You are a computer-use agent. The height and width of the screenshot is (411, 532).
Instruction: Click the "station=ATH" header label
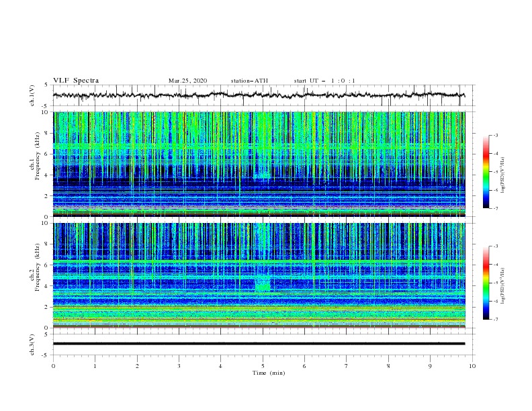pos(249,81)
